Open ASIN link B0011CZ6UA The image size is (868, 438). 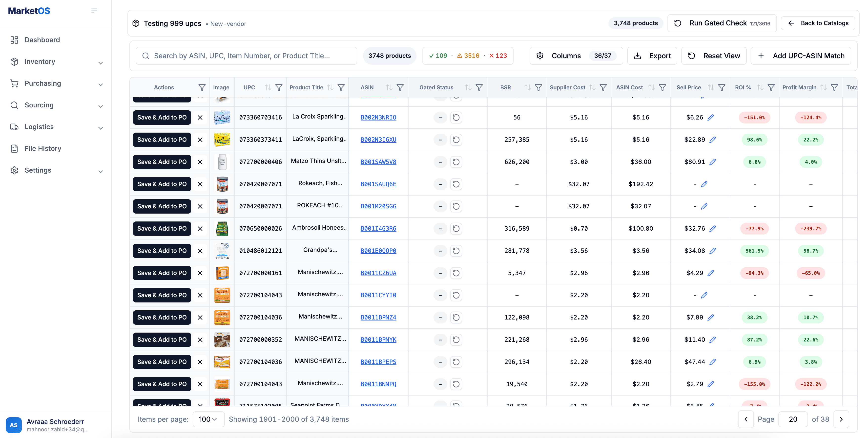(x=378, y=273)
